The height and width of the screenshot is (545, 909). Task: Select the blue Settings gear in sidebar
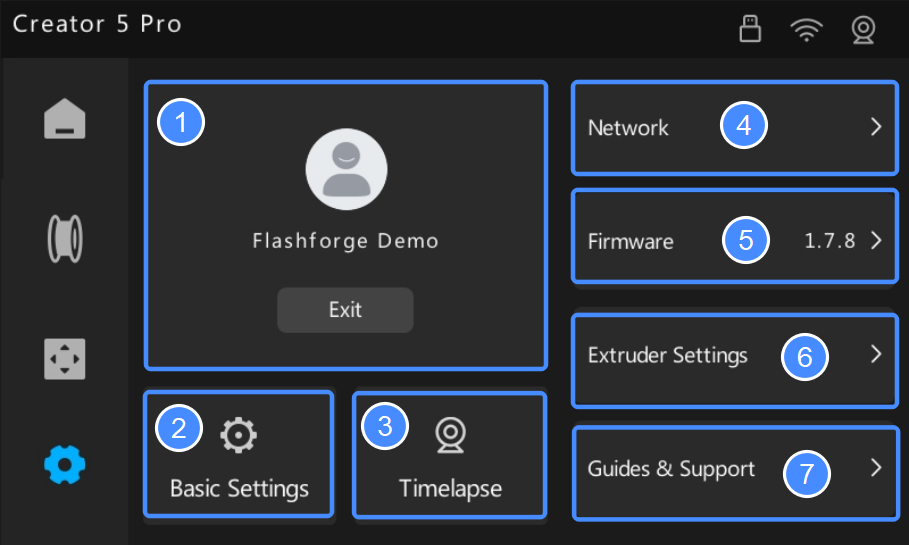point(64,464)
